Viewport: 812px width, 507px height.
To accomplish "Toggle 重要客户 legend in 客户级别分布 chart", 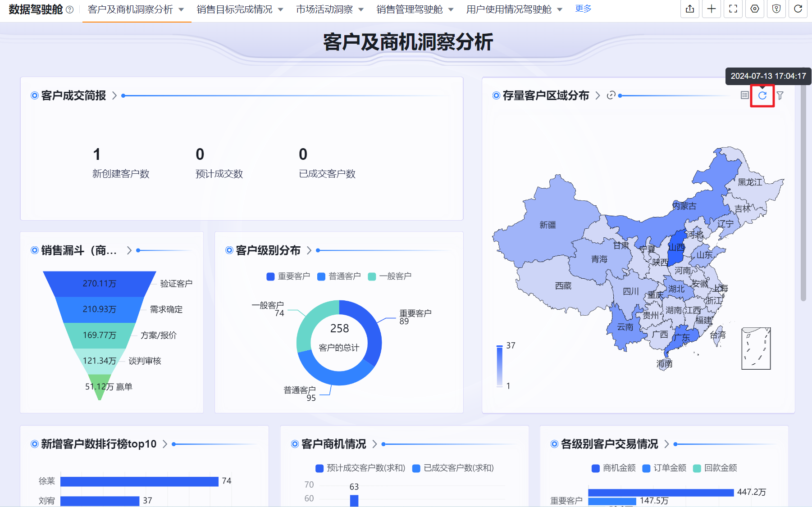I will [x=288, y=276].
